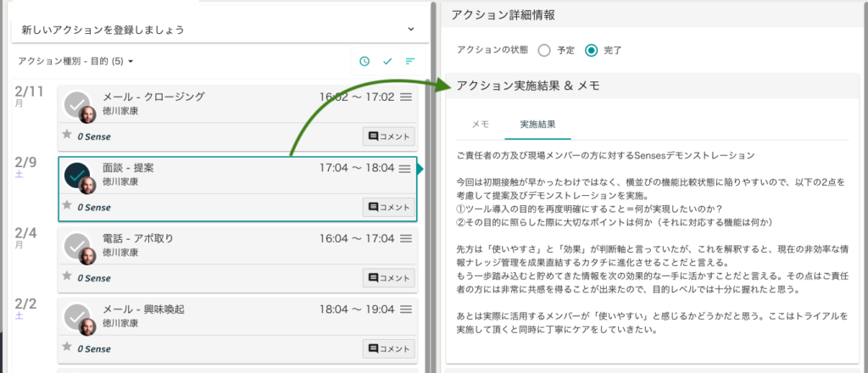Click user avatar on 面談 - 提案 card
This screenshot has width=868, height=373.
click(x=87, y=186)
